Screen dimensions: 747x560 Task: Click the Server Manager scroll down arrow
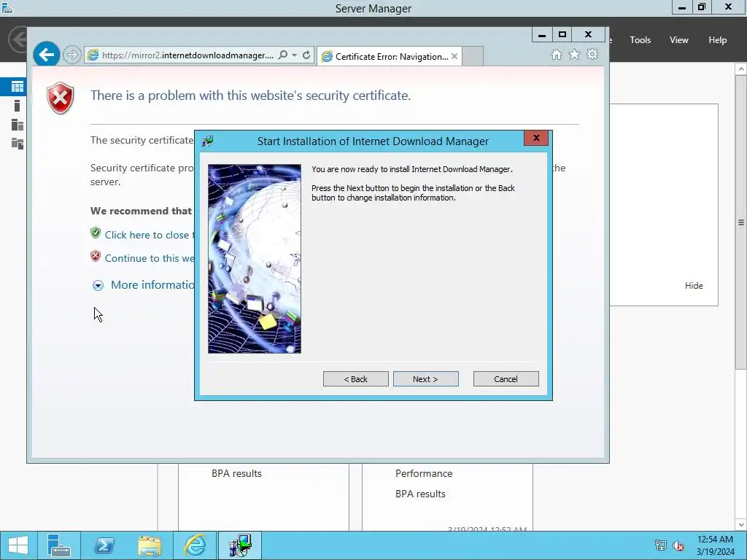tap(741, 524)
